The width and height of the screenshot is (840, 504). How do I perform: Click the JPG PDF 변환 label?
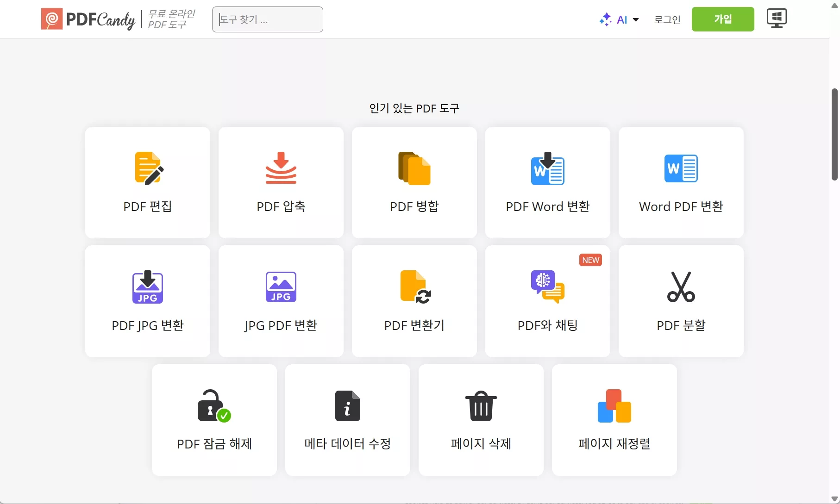(x=281, y=325)
